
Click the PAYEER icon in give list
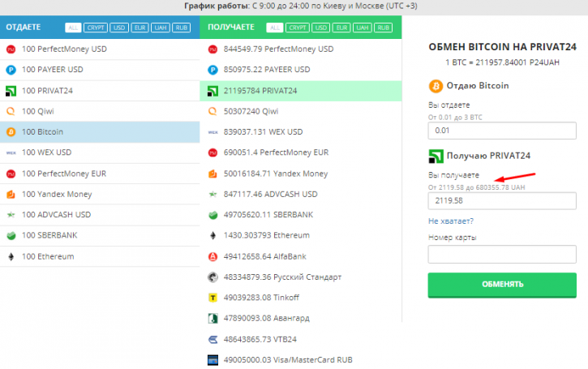pos(11,70)
